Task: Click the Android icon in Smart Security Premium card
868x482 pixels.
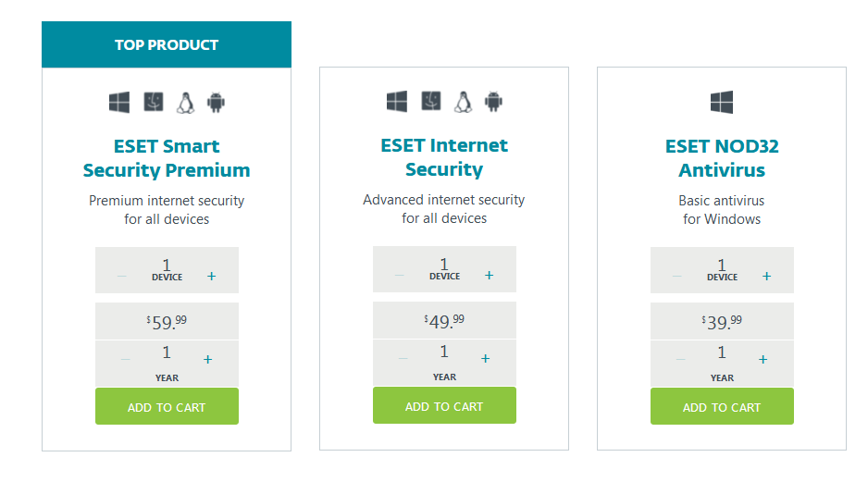Action: point(216,103)
